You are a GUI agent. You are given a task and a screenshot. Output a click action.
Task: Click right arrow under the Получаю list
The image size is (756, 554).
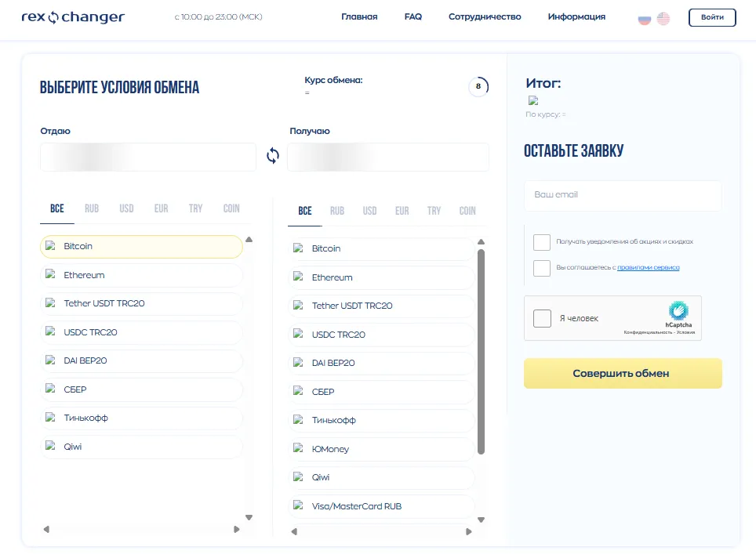[469, 532]
